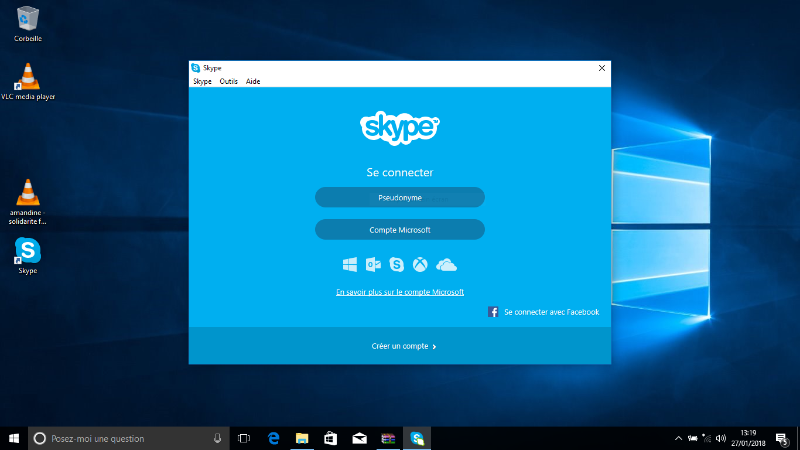Click the Cortana search box
The width and height of the screenshot is (800, 450).
click(x=129, y=438)
